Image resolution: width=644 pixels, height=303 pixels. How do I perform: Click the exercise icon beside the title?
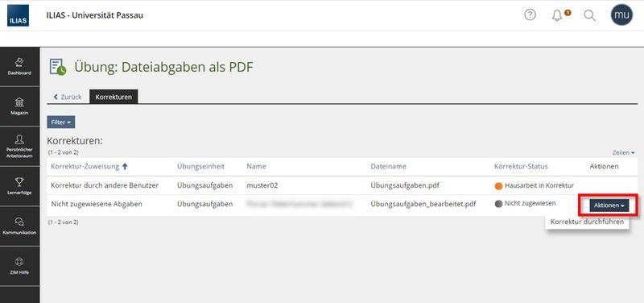pyautogui.click(x=57, y=67)
